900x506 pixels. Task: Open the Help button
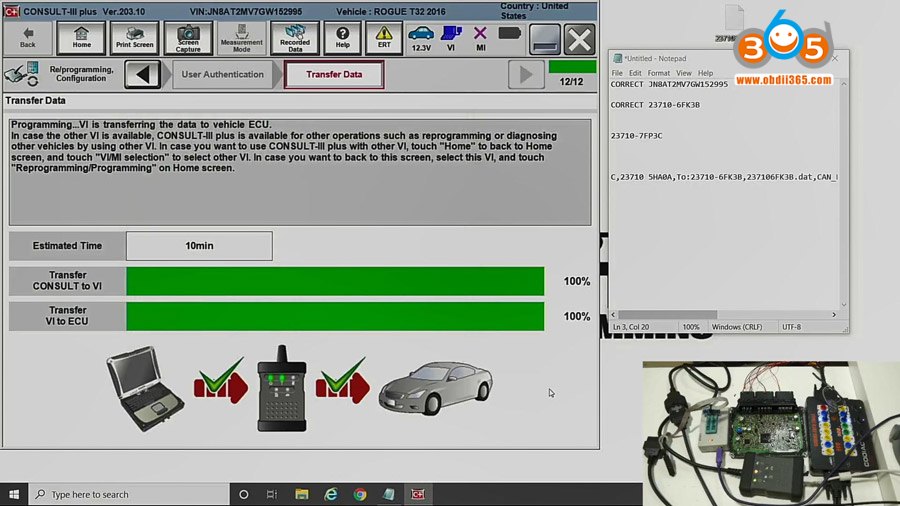343,38
